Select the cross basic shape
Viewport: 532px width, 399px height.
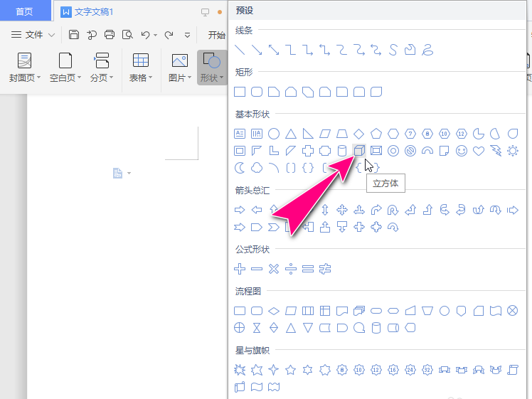[x=308, y=151]
